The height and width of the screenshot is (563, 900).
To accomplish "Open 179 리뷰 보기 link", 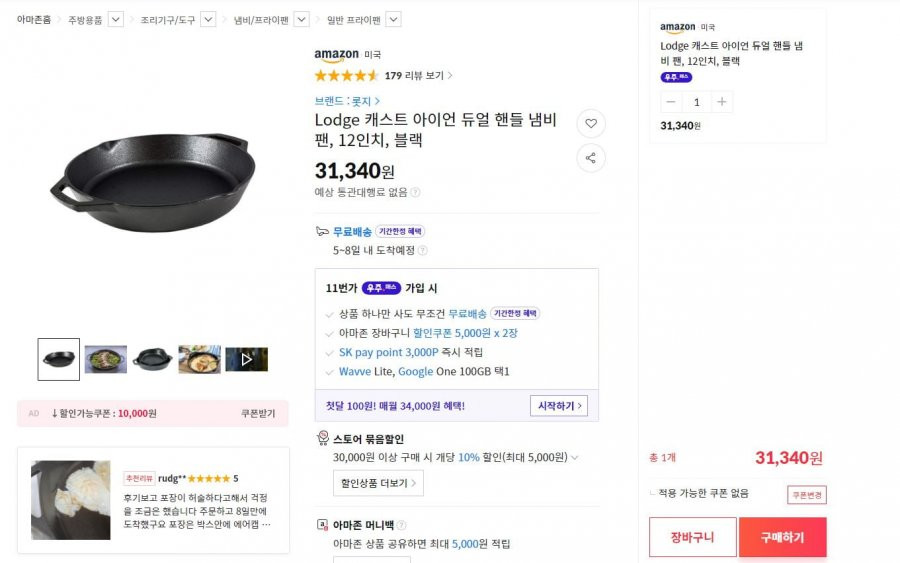I will point(418,75).
